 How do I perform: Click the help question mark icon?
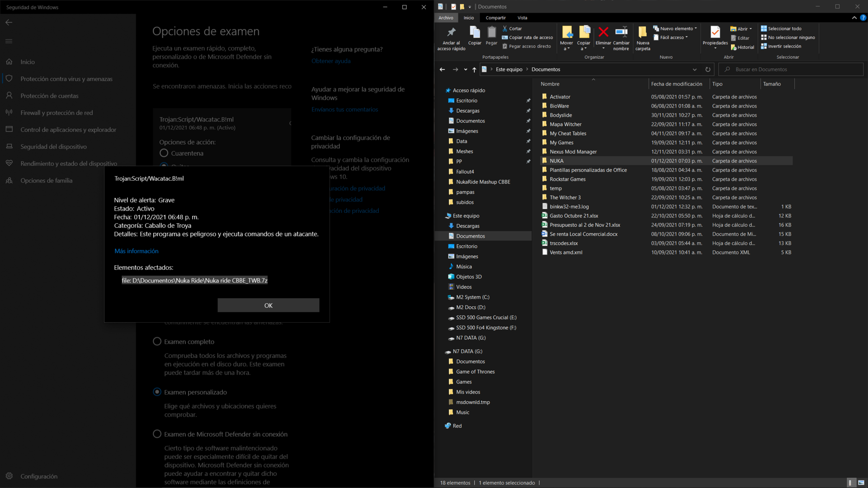click(863, 18)
